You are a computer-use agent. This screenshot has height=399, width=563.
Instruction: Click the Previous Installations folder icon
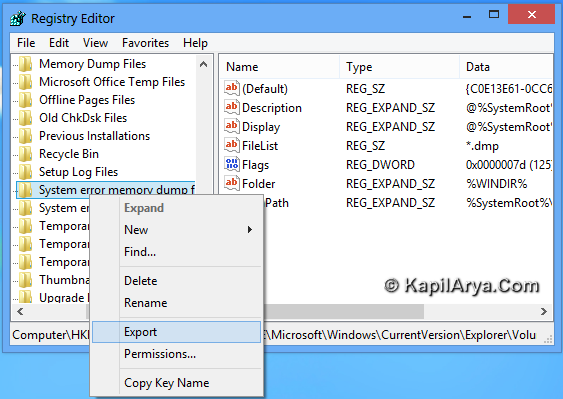click(x=26, y=136)
